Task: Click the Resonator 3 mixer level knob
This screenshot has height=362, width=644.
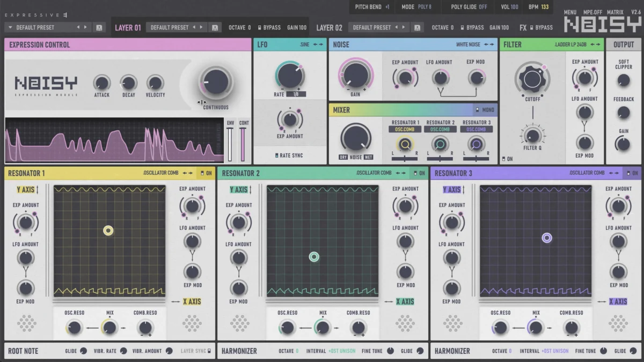Action: click(475, 144)
